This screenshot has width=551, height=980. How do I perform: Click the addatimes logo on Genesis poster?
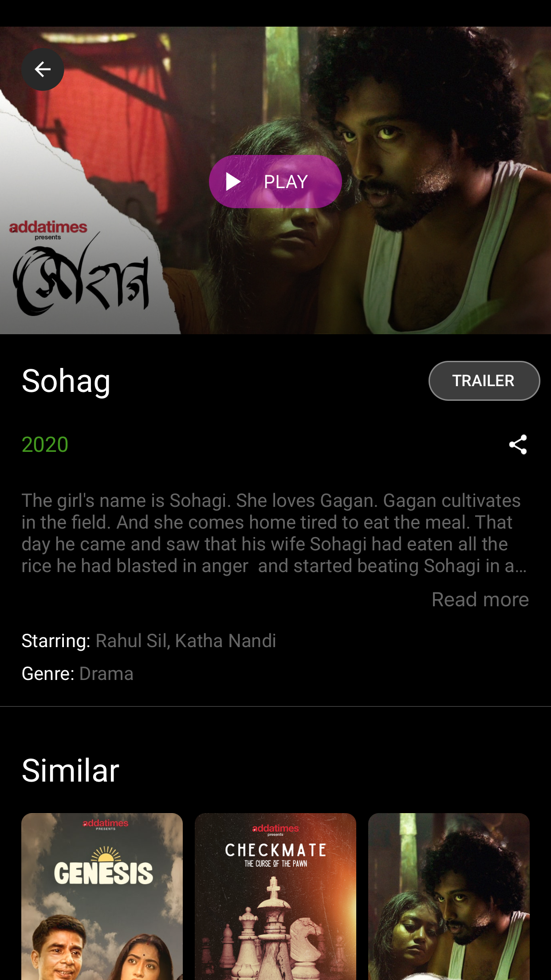(x=106, y=824)
